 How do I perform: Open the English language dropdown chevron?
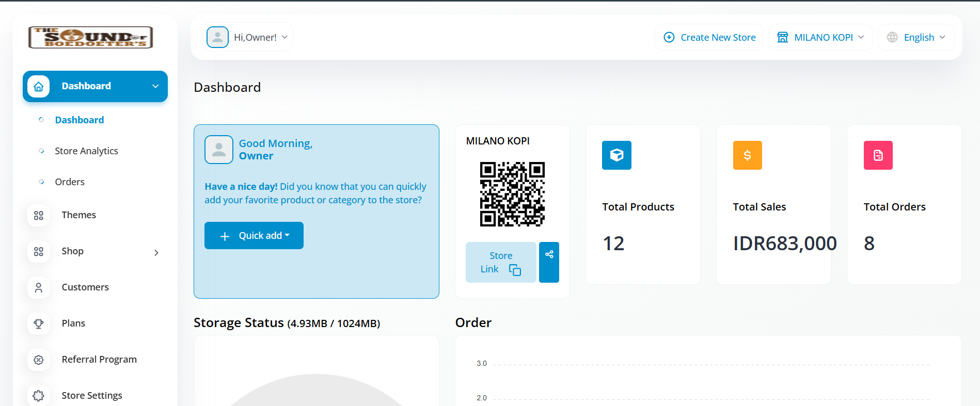[942, 37]
